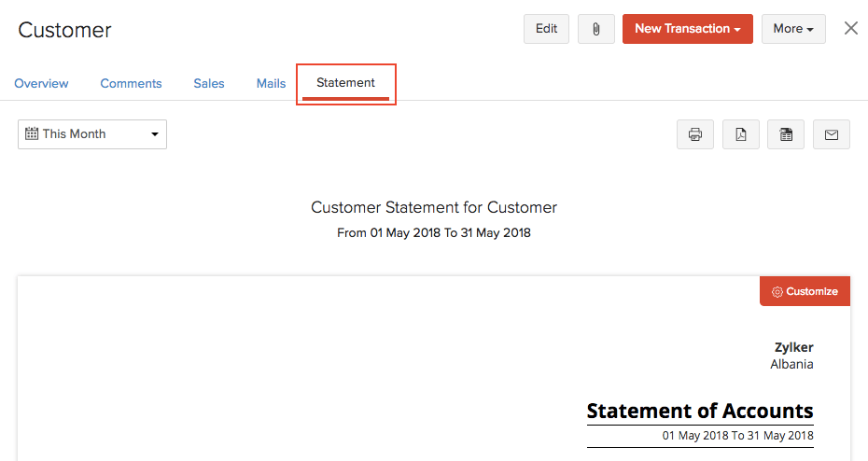Click the red Customize button
868x461 pixels.
pyautogui.click(x=805, y=291)
